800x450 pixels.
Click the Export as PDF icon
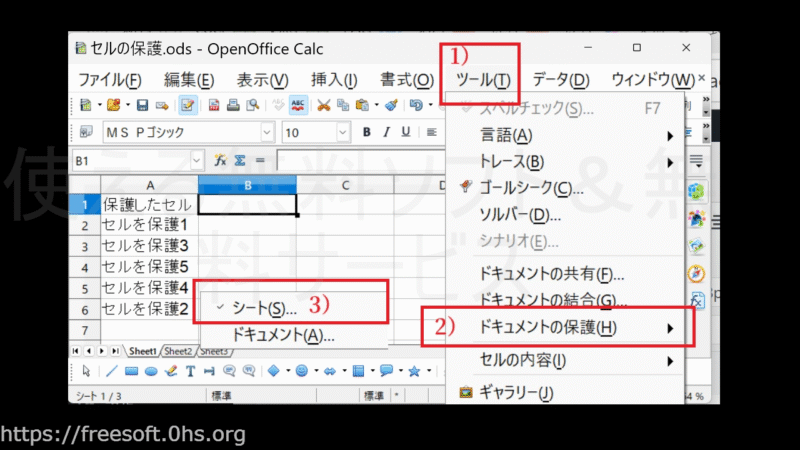pos(215,105)
